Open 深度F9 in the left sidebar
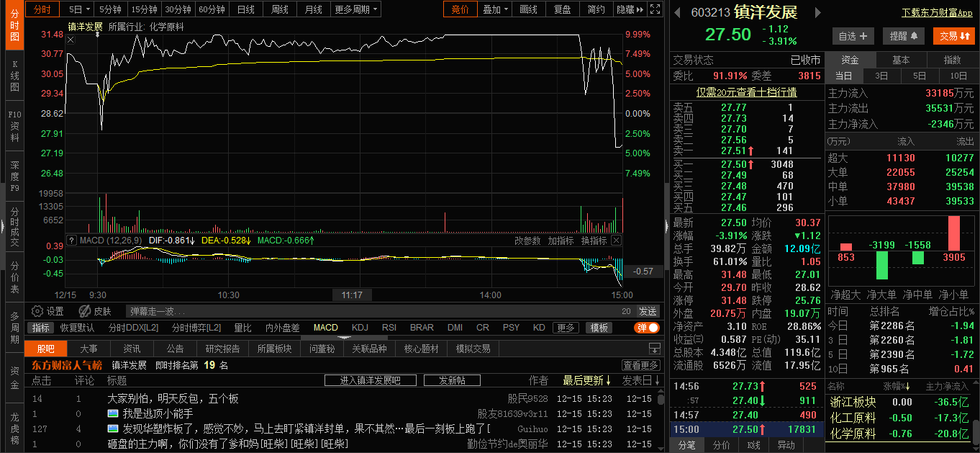Viewport: 980px width, 453px height. pos(14,176)
